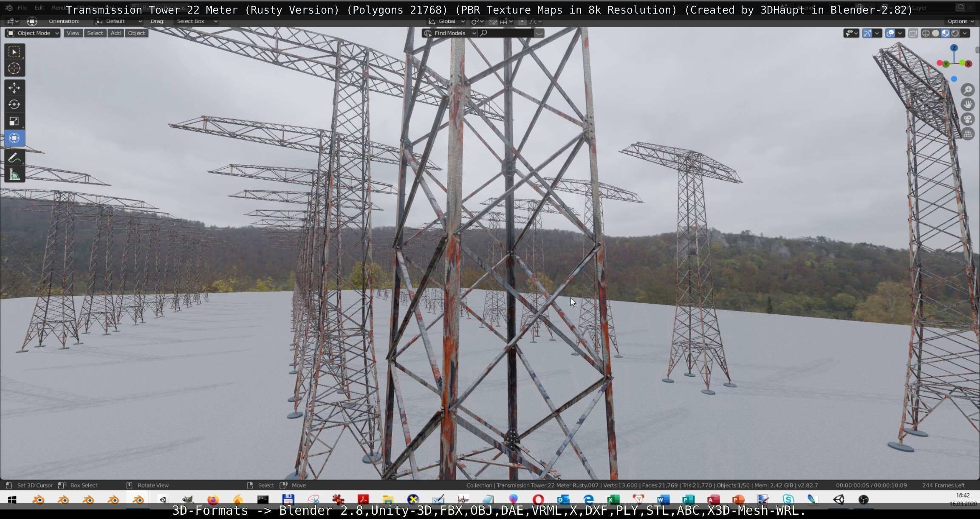Open the Orientation Default dropdown

coord(119,21)
